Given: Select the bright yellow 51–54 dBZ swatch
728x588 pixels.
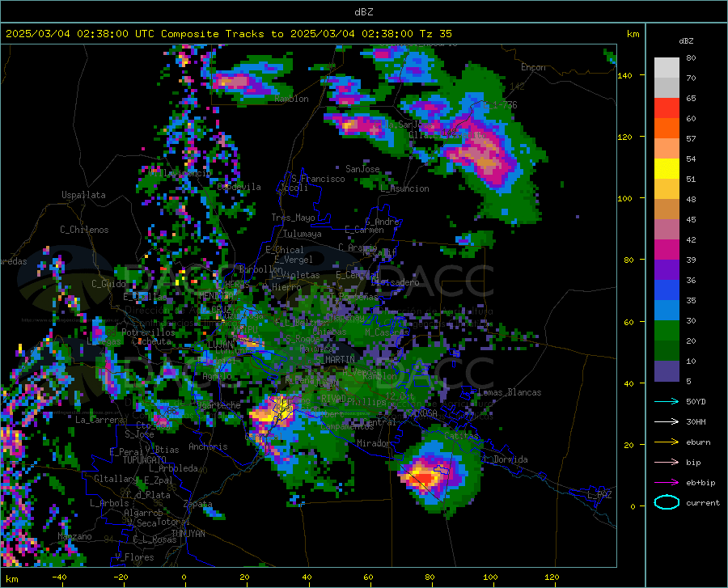Looking at the screenshot, I should [667, 169].
